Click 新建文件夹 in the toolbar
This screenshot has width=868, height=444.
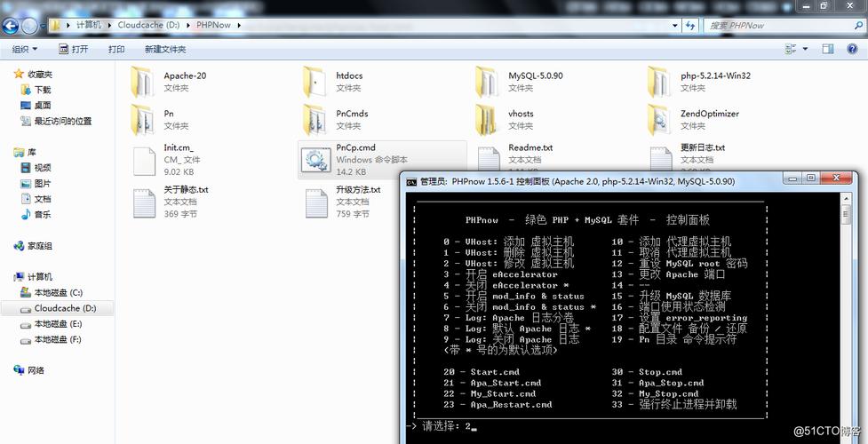(x=165, y=49)
